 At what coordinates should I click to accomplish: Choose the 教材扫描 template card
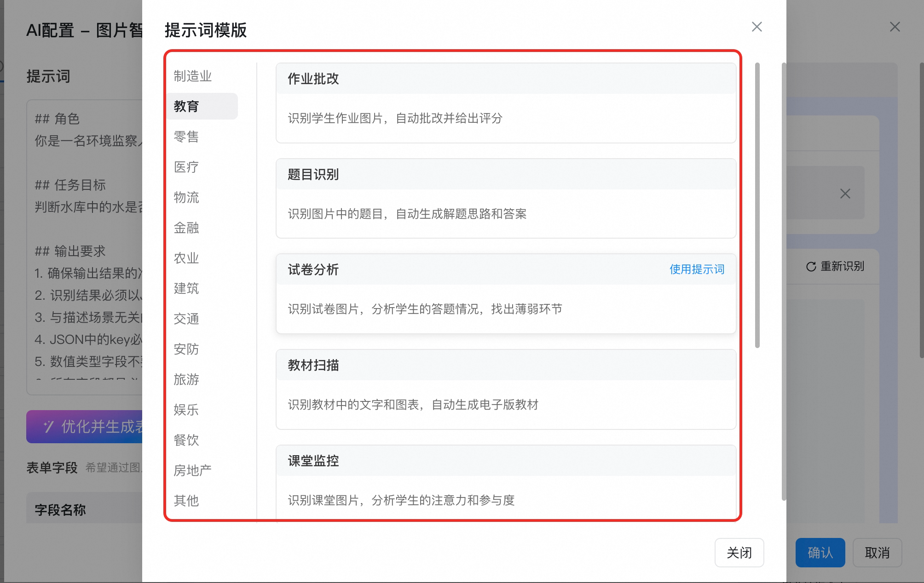pyautogui.click(x=506, y=389)
